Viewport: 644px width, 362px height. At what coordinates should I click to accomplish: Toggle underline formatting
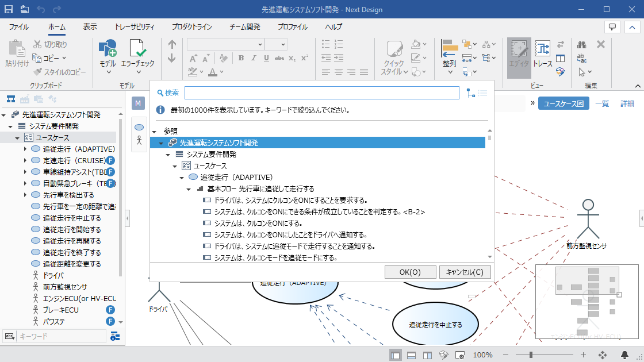[267, 58]
